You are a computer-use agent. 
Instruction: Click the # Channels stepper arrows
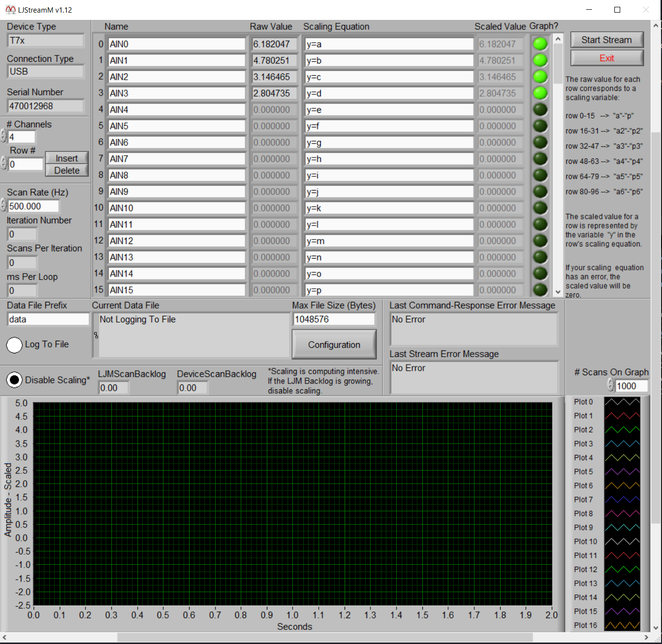point(4,137)
